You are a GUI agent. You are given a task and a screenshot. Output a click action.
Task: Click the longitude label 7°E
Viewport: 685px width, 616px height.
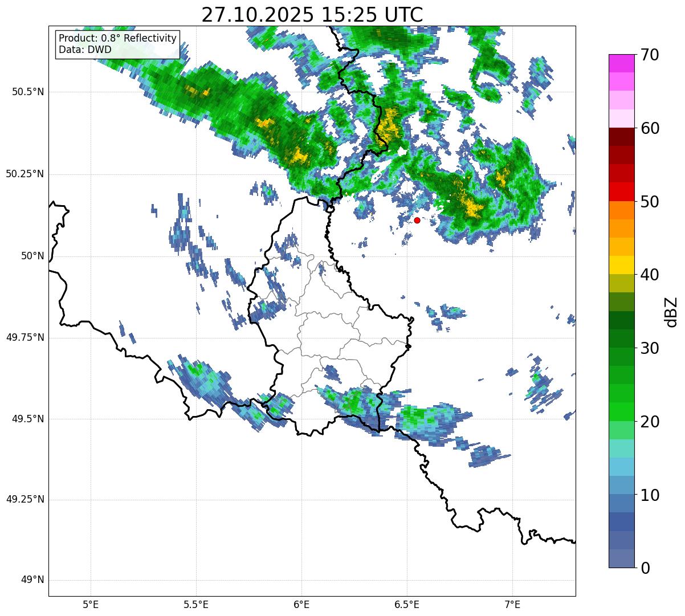coord(512,604)
